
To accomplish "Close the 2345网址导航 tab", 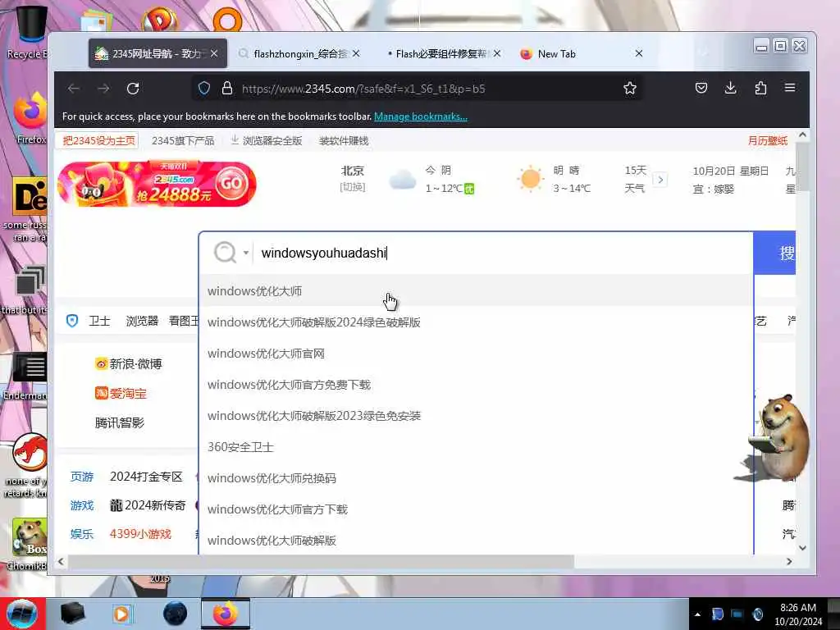I will click(214, 53).
